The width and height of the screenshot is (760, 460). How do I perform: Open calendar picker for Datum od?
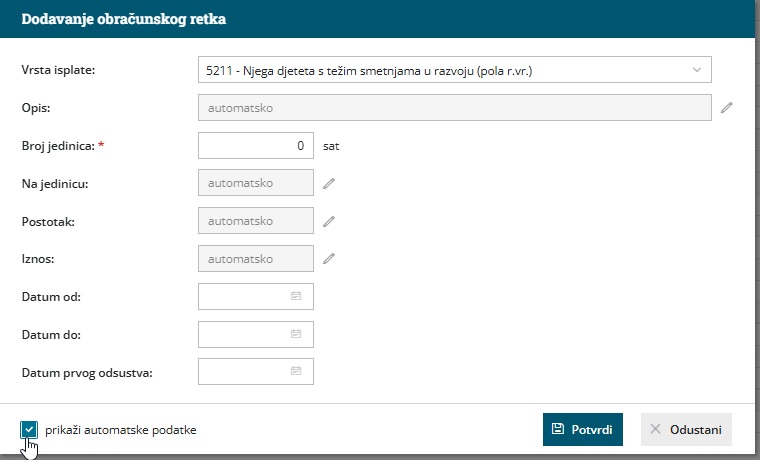[296, 296]
